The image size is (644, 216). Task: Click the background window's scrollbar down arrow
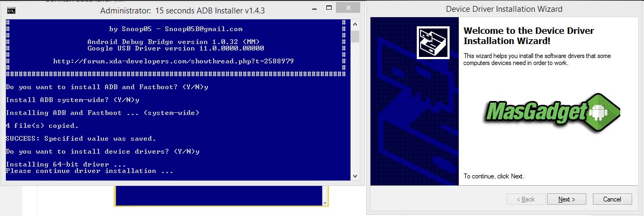pyautogui.click(x=325, y=203)
